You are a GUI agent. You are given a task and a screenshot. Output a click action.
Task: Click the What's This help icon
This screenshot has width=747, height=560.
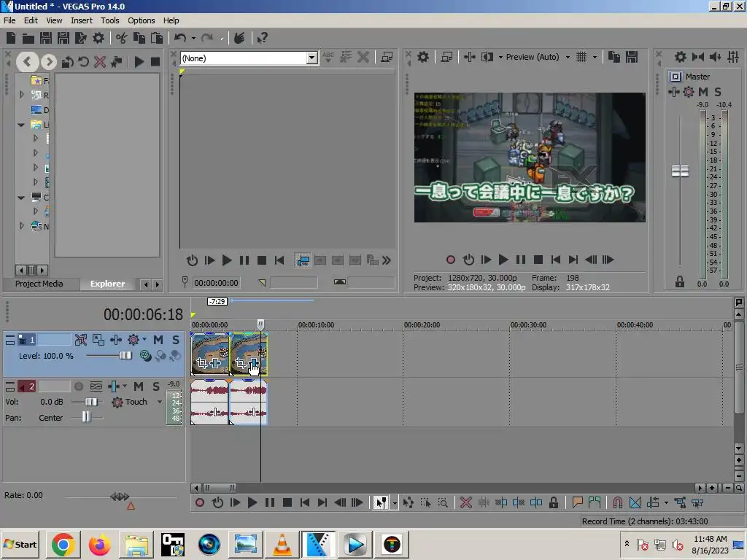[x=262, y=38]
